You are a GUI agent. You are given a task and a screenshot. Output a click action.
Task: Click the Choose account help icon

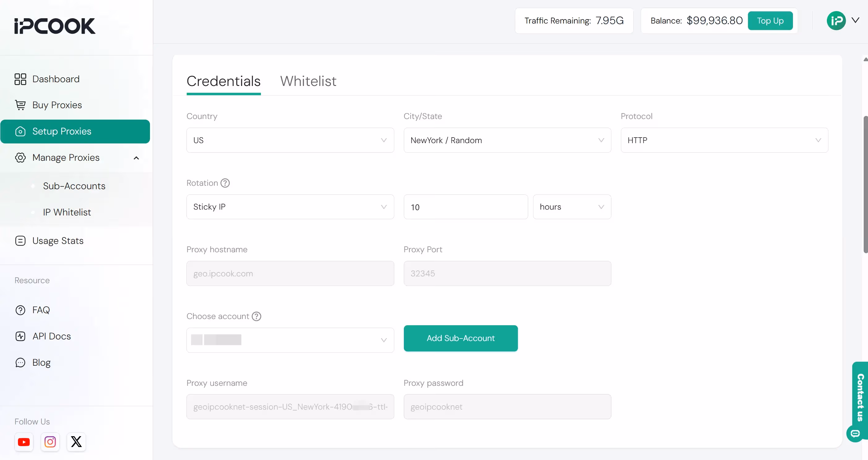tap(256, 316)
